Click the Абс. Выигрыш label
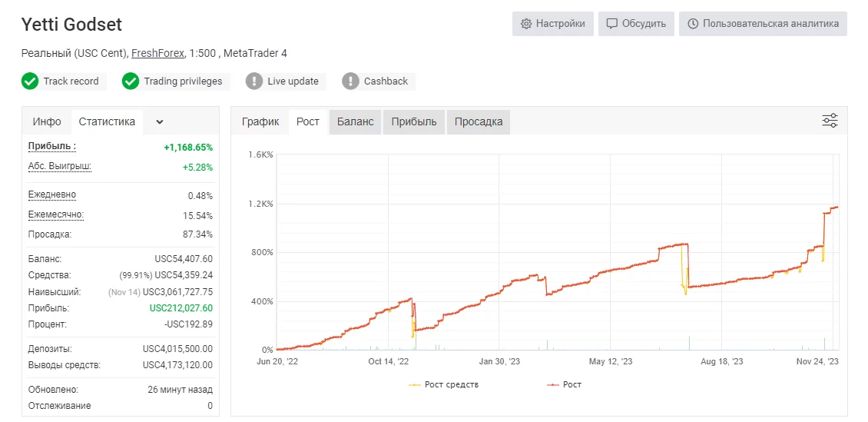 60,166
